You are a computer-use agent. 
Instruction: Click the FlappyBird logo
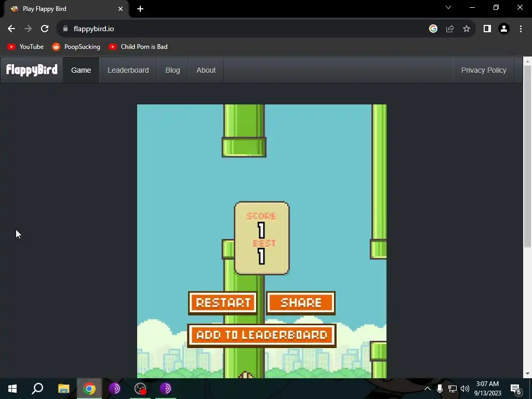pos(32,70)
